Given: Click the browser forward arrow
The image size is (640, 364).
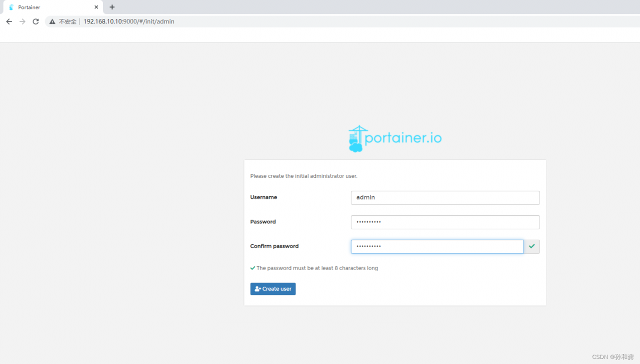Looking at the screenshot, I should click(x=22, y=21).
